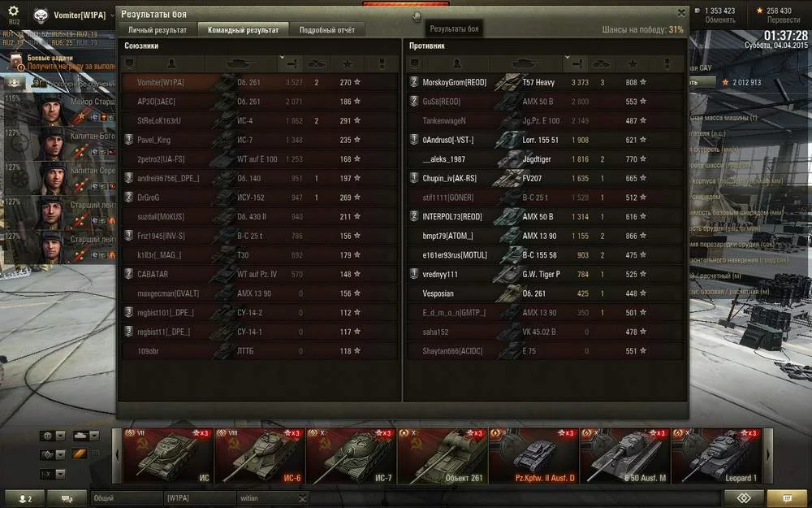The image size is (812, 508).
Task: Click the Обменять gold exchange link
Action: pos(719,20)
